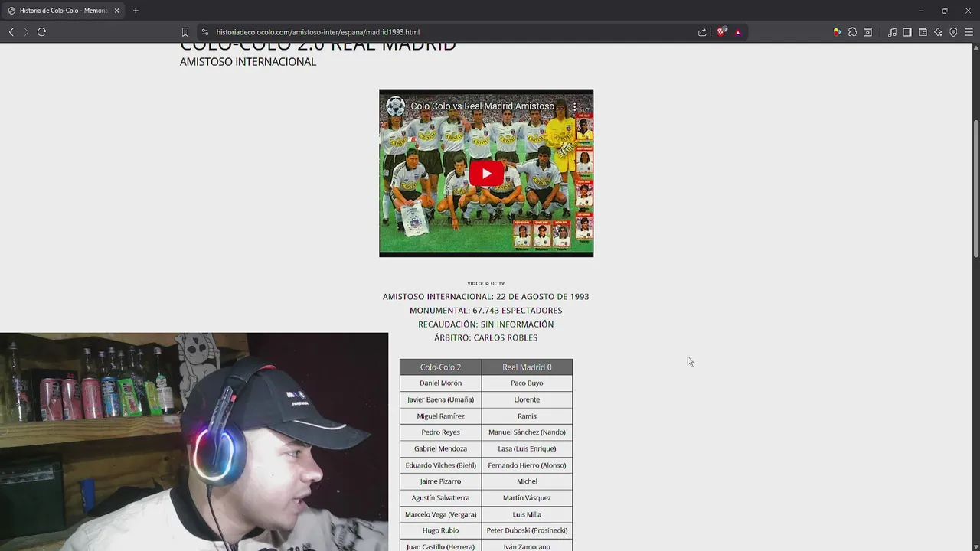Viewport: 980px width, 551px height.
Task: Select Javier Baena (Umaña) cell
Action: tap(440, 399)
